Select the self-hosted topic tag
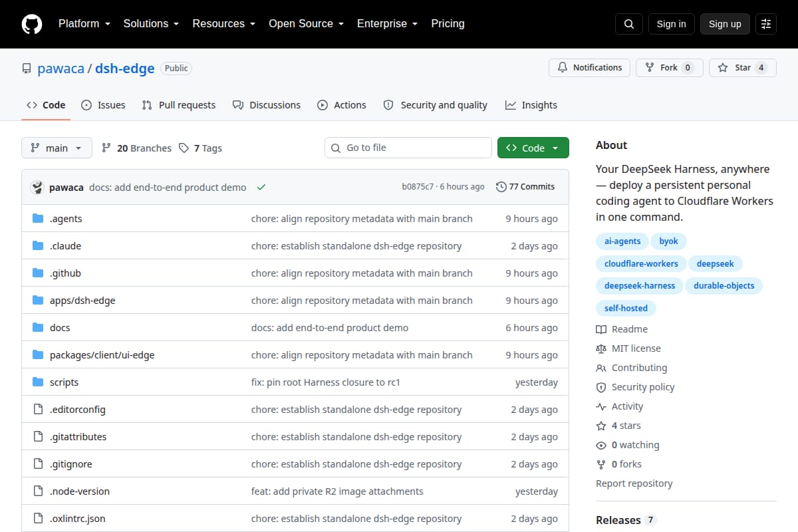 pos(626,309)
